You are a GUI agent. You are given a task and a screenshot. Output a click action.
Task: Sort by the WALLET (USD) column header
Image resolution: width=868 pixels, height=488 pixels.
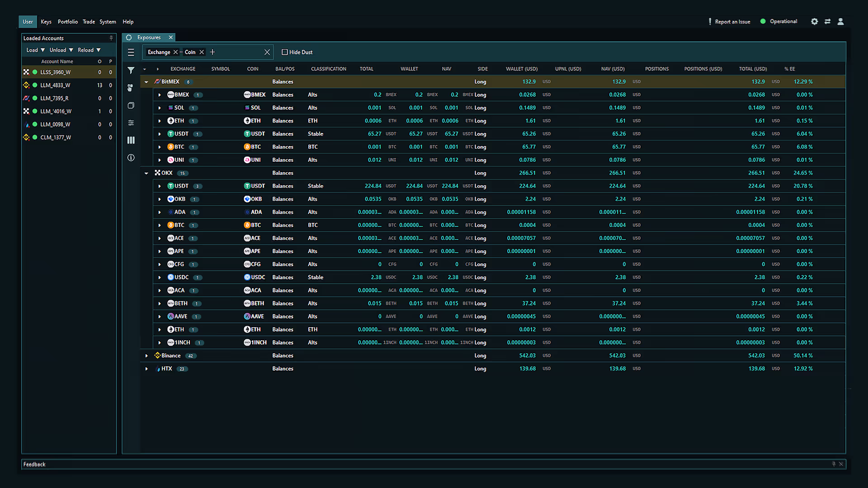click(522, 69)
